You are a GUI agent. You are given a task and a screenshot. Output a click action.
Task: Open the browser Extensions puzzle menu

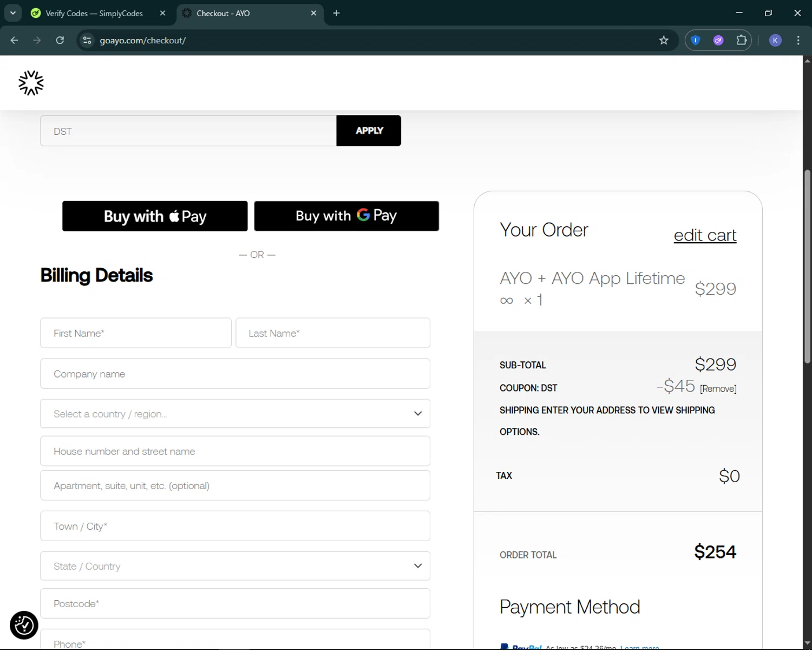click(x=741, y=40)
